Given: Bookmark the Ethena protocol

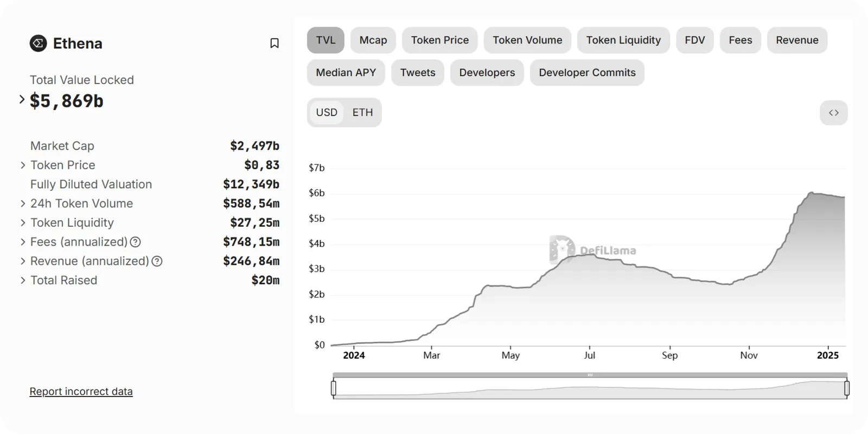Looking at the screenshot, I should pyautogui.click(x=275, y=43).
